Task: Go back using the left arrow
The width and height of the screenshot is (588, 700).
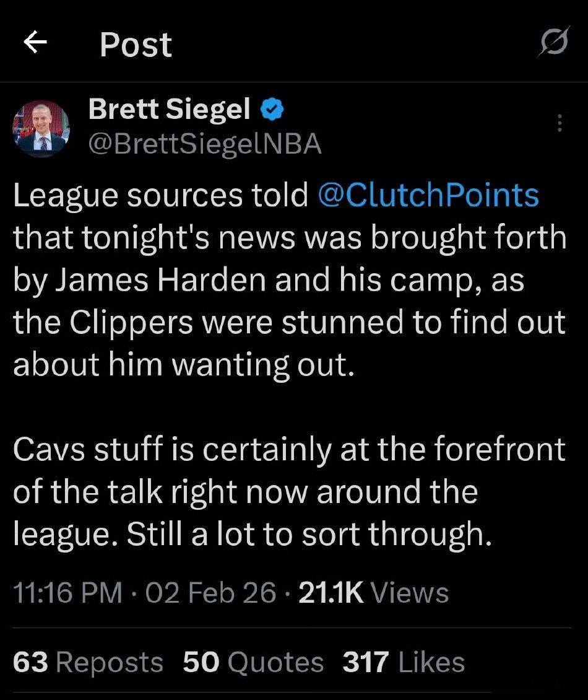Action: coord(35,43)
